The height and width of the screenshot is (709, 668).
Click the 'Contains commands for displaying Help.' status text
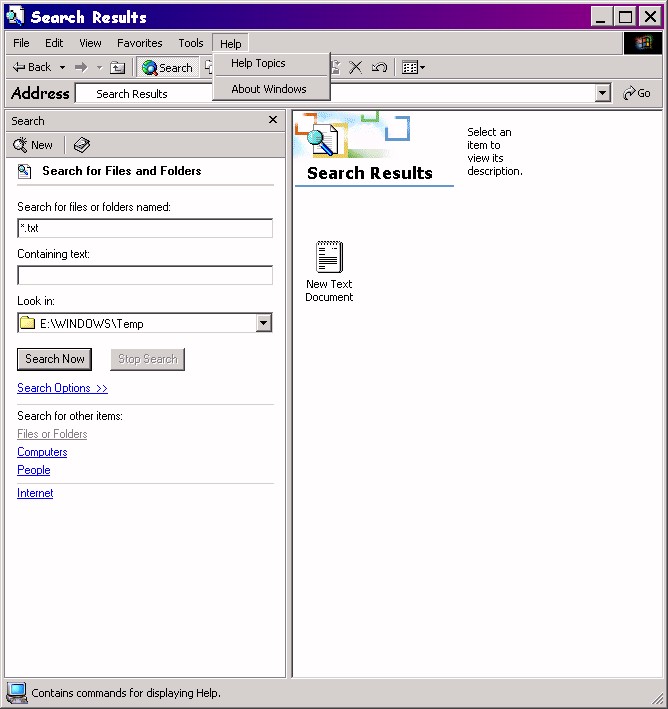tap(126, 693)
